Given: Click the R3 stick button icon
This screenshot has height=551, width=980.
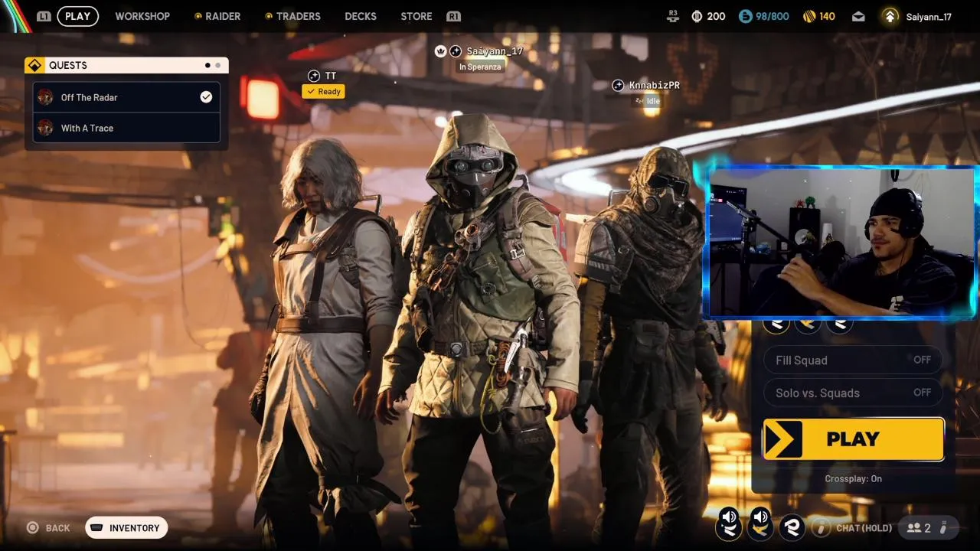Looking at the screenshot, I should [673, 15].
